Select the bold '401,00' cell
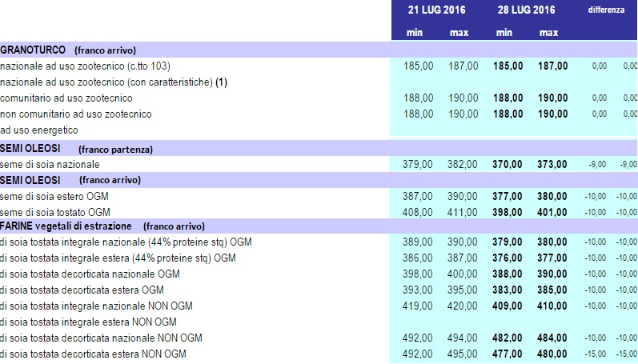This screenshot has width=638, height=364. [x=552, y=212]
